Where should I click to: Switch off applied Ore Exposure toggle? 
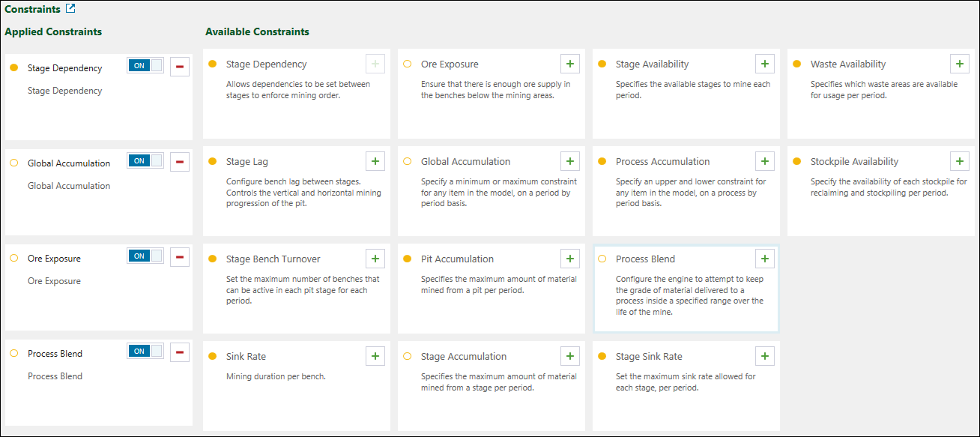(145, 256)
